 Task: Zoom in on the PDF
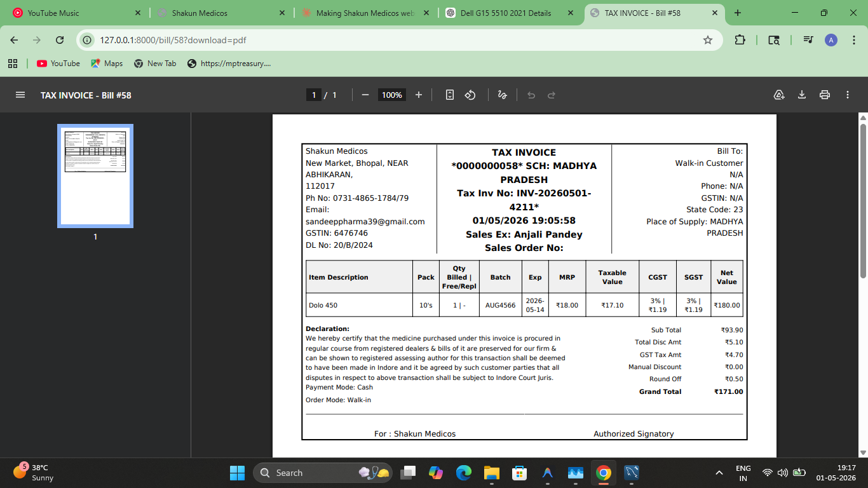tap(419, 95)
